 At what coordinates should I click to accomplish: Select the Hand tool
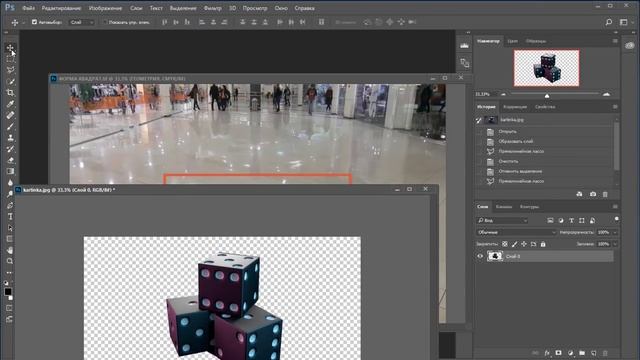point(10,250)
